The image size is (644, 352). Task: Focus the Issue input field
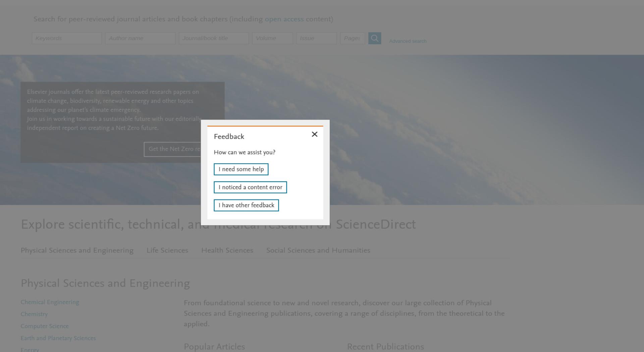tap(316, 38)
